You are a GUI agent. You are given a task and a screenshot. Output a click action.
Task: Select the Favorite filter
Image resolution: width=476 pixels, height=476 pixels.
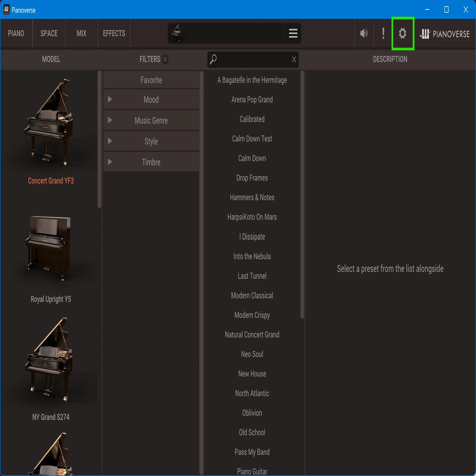click(x=151, y=80)
